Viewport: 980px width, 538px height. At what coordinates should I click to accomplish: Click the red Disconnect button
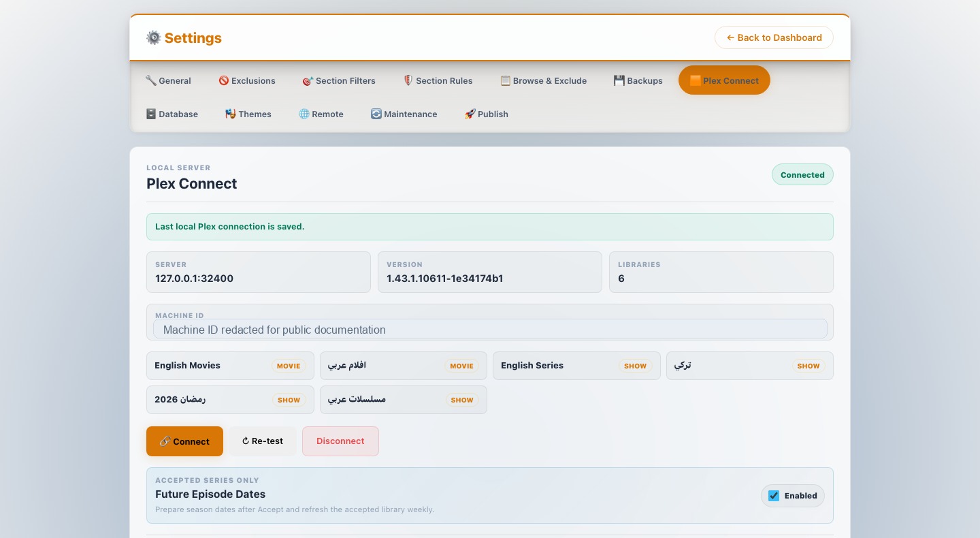pyautogui.click(x=340, y=441)
